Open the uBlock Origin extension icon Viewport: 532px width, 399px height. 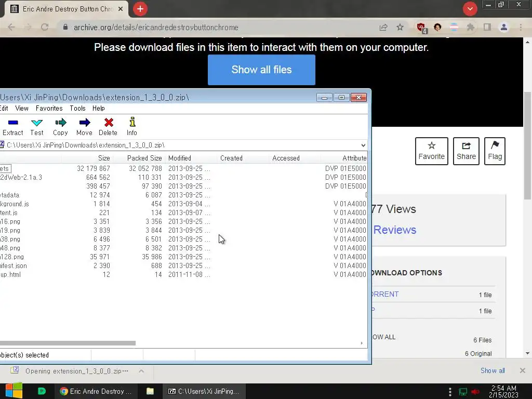point(421,28)
